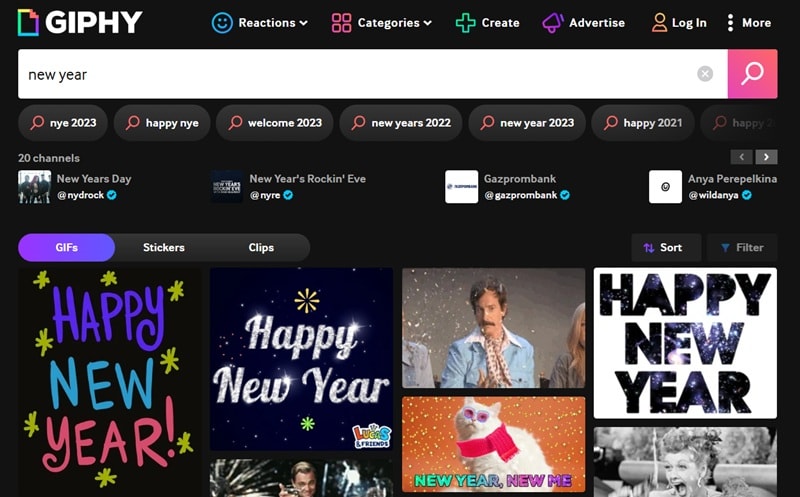Image resolution: width=800 pixels, height=497 pixels.
Task: Open the Reactions menu
Action: click(260, 23)
